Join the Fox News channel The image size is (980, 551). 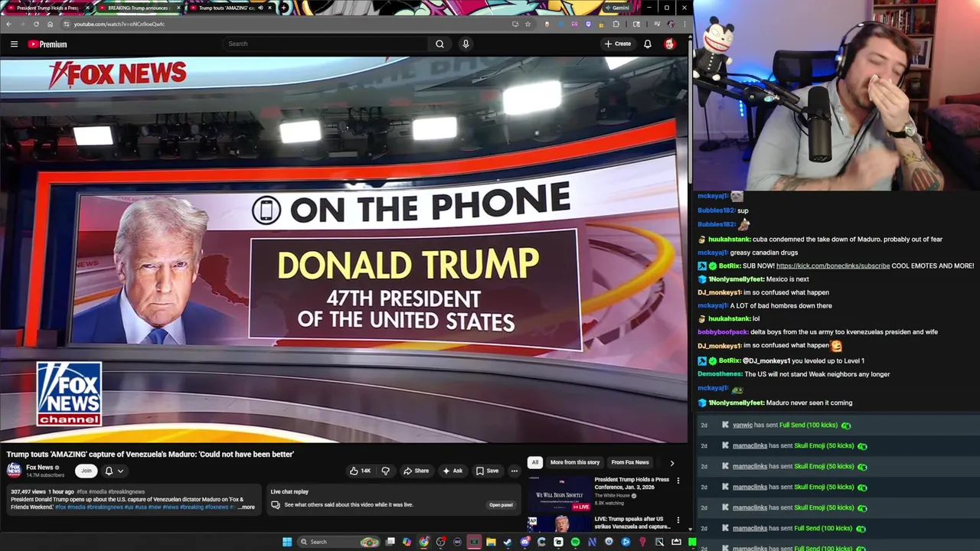(87, 471)
